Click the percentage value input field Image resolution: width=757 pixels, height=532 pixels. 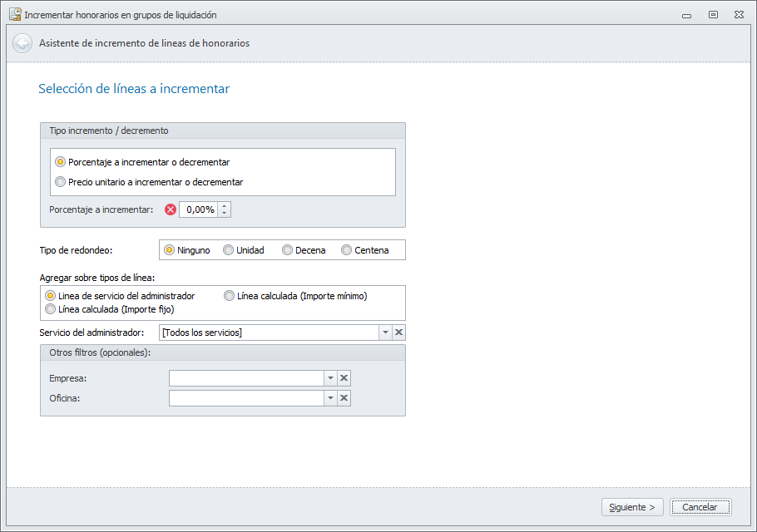[x=199, y=209]
